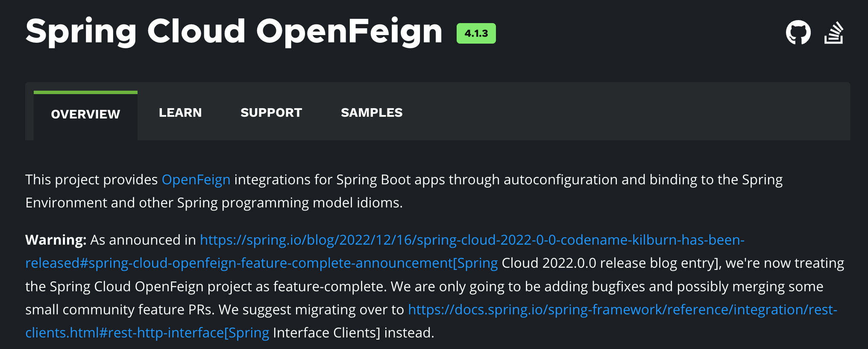Open the SAMPLES tab

[372, 112]
